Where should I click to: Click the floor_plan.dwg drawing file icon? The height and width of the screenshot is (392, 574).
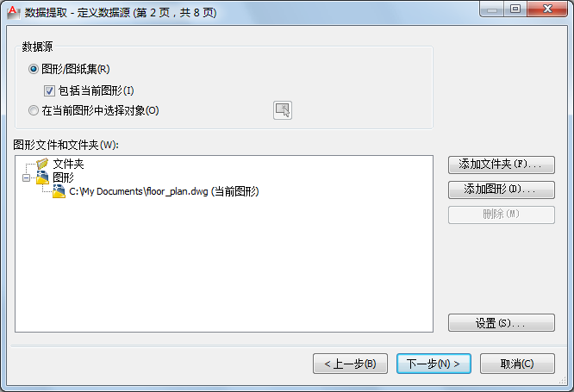click(x=59, y=191)
